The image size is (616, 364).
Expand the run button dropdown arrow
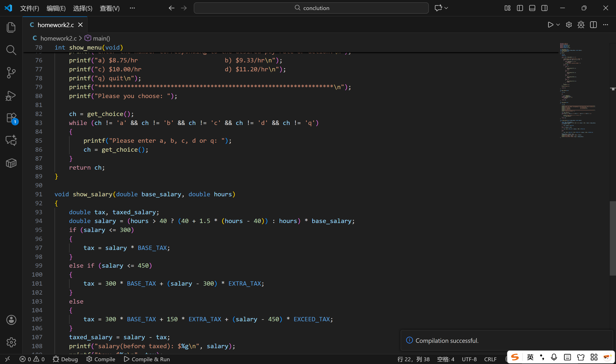[558, 25]
